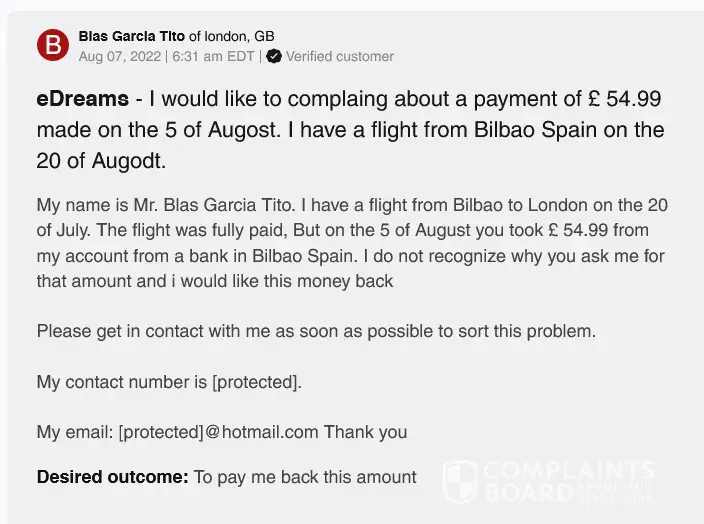Click 'To pay me back this amount' text
The width and height of the screenshot is (704, 524).
coord(305,477)
